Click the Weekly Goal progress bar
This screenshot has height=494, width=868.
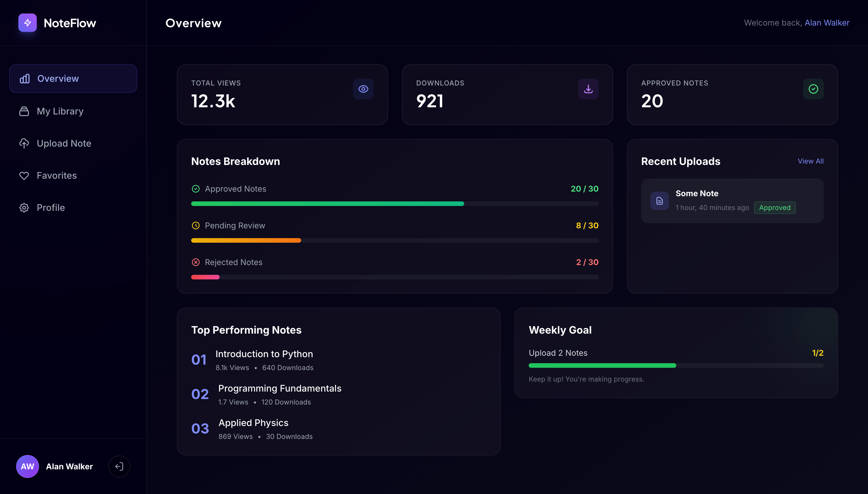click(x=675, y=365)
